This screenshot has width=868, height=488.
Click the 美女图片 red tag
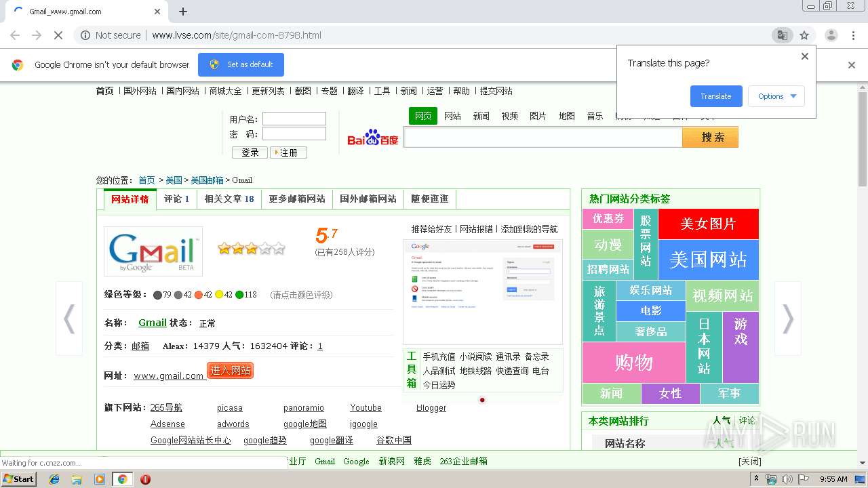709,224
